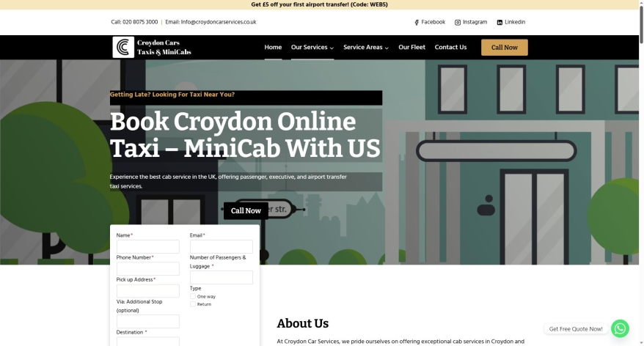Click the gold Call Now header button
The image size is (644, 346).
505,48
